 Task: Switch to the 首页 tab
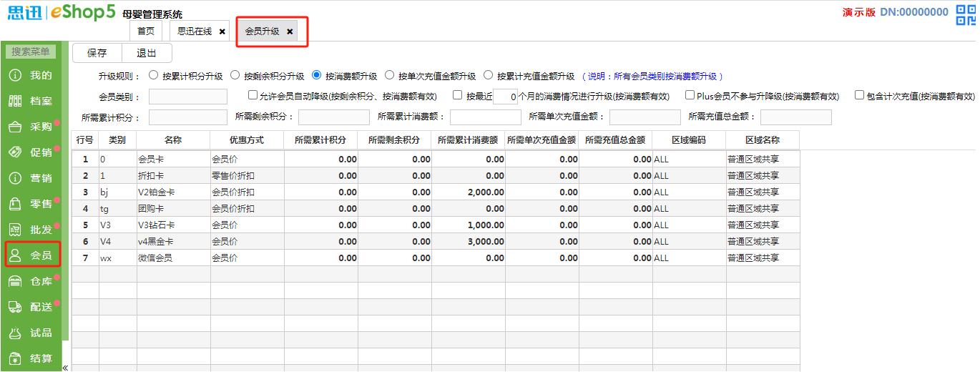coord(146,31)
